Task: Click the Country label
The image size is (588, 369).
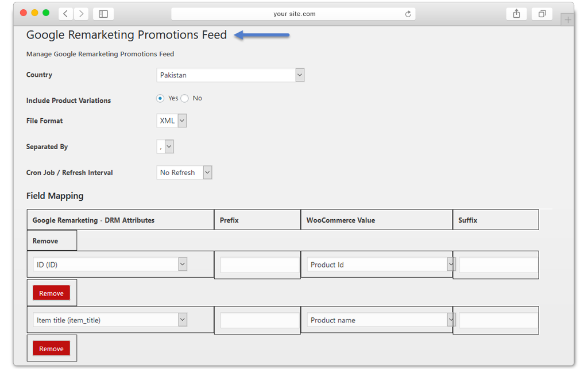Action: tap(39, 75)
